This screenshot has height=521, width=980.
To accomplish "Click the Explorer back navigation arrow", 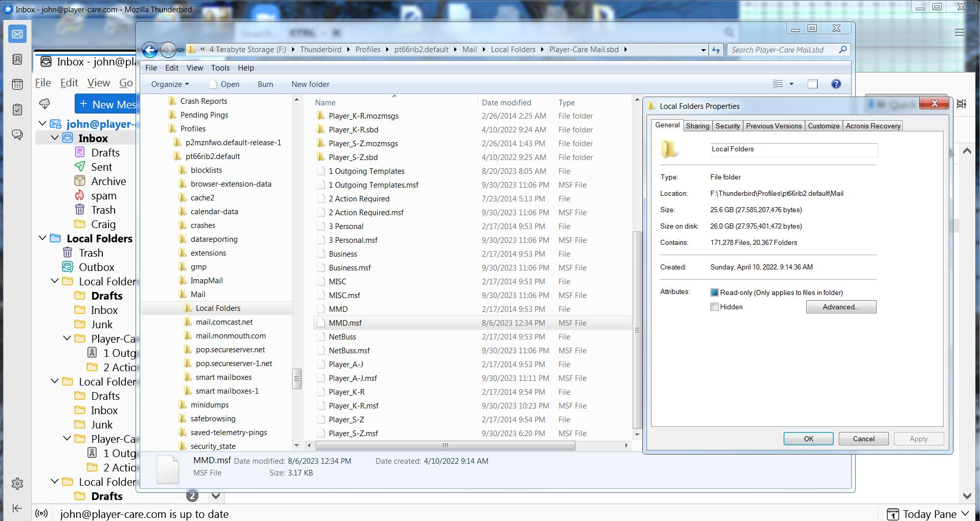I will [150, 50].
